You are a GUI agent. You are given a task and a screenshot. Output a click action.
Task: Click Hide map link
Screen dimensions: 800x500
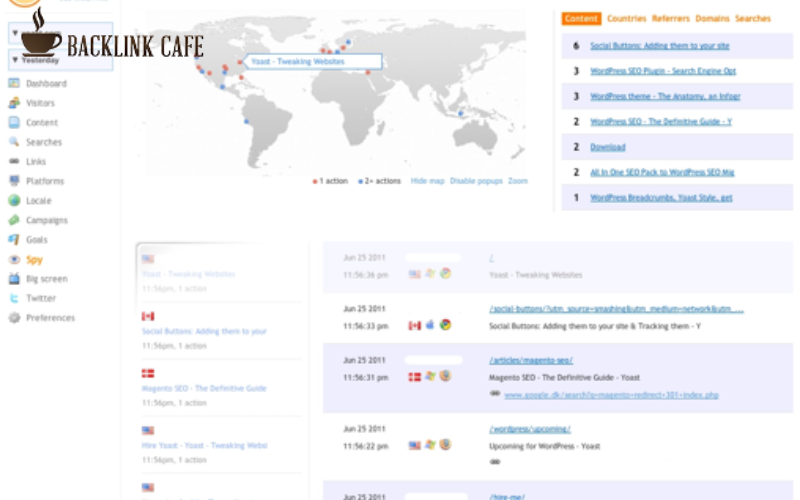point(428,181)
